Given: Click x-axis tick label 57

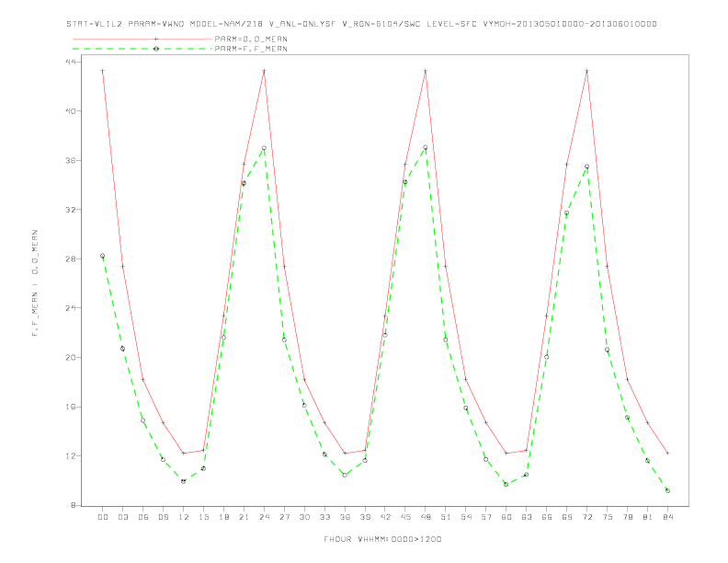Looking at the screenshot, I should (486, 517).
